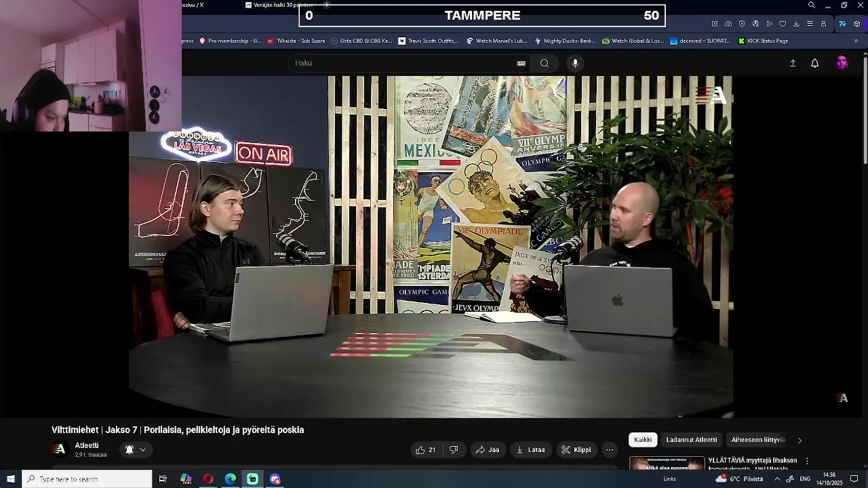The height and width of the screenshot is (488, 868).
Task: Click the Jaa share button
Action: 488,449
